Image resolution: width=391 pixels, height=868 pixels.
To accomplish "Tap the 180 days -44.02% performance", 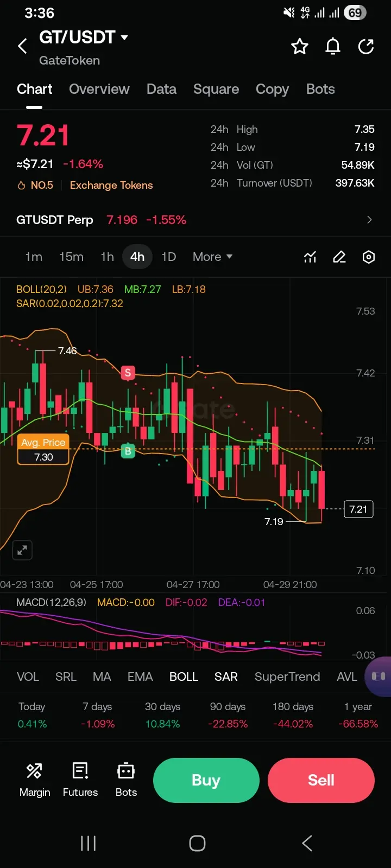I will pyautogui.click(x=293, y=715).
